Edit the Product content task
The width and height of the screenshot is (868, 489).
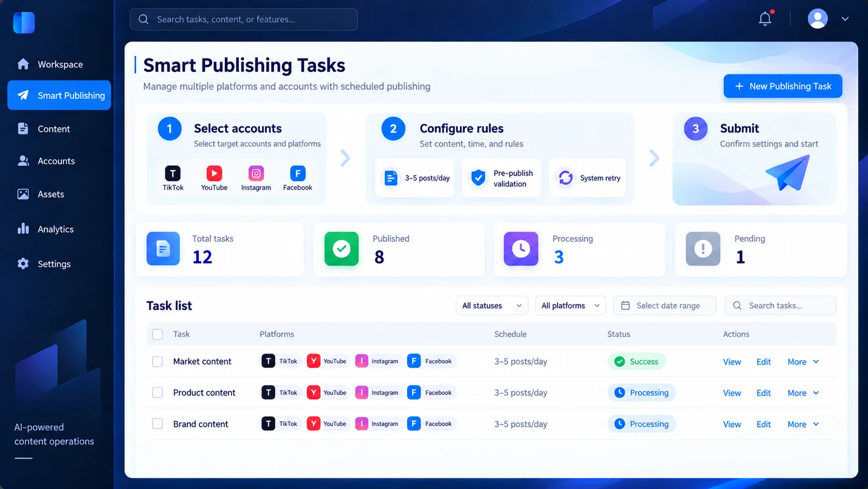tap(764, 393)
